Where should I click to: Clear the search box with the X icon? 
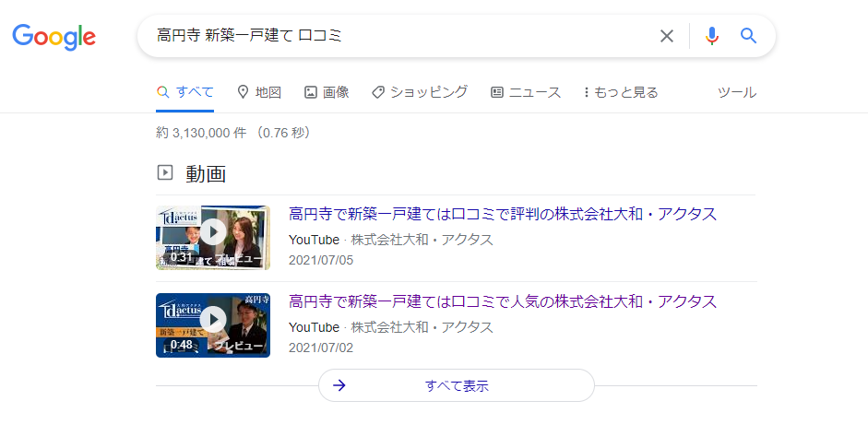click(667, 36)
